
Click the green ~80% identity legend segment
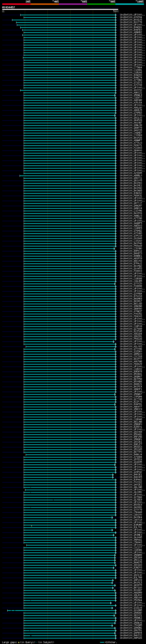[x=101, y=4]
